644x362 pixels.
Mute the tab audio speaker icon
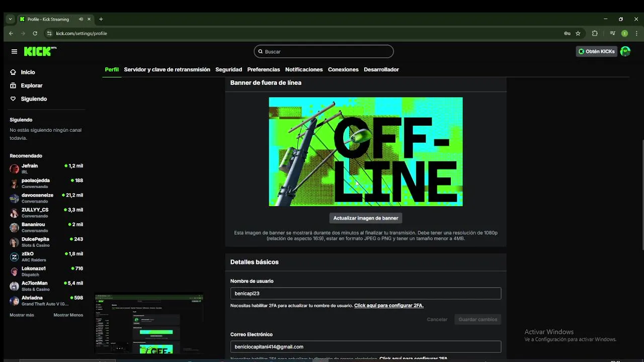pyautogui.click(x=81, y=19)
